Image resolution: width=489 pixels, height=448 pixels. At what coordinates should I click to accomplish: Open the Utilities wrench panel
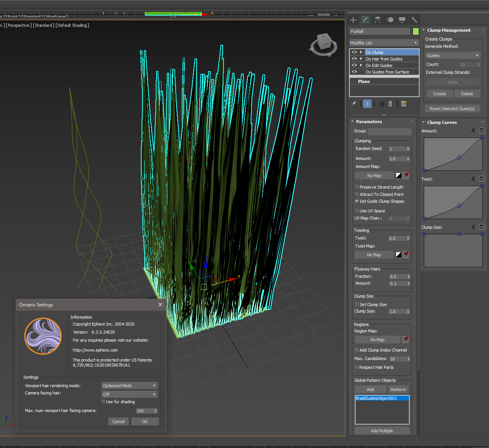pyautogui.click(x=414, y=20)
